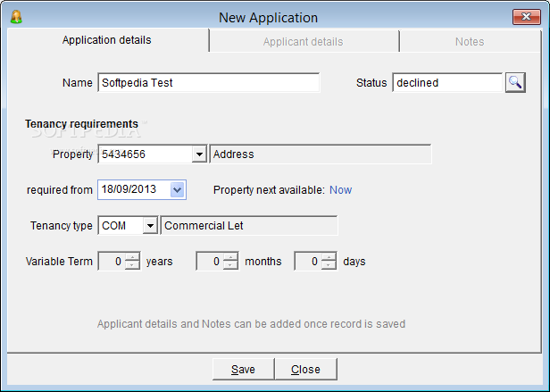Increase the days spinner value

329,257
